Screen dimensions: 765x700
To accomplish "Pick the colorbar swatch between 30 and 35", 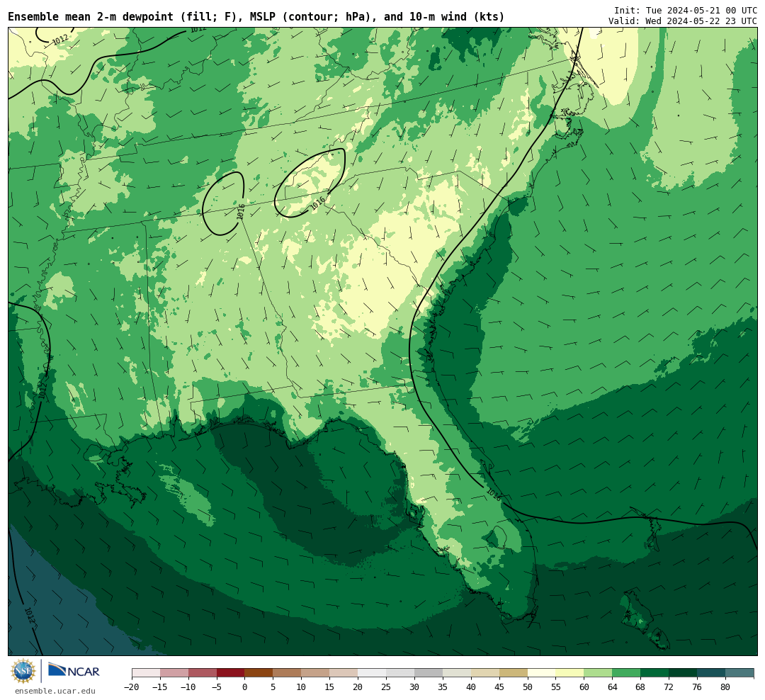I will (x=429, y=673).
